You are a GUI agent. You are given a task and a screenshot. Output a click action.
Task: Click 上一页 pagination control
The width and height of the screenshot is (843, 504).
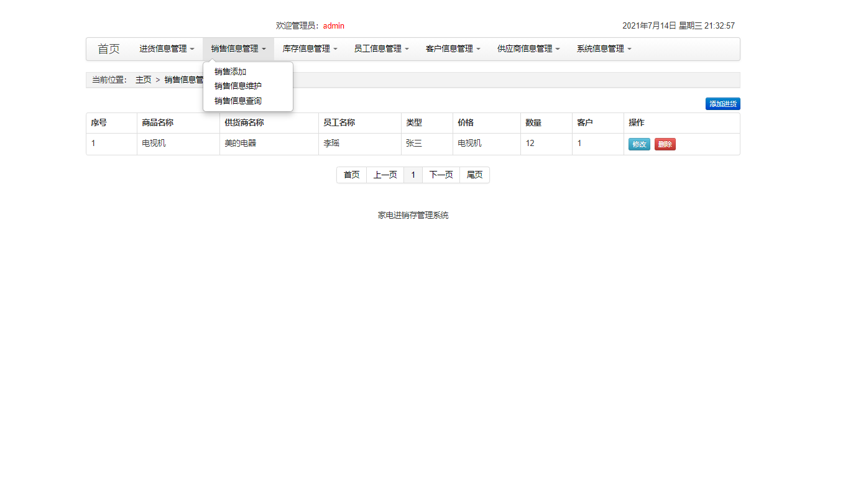(385, 175)
